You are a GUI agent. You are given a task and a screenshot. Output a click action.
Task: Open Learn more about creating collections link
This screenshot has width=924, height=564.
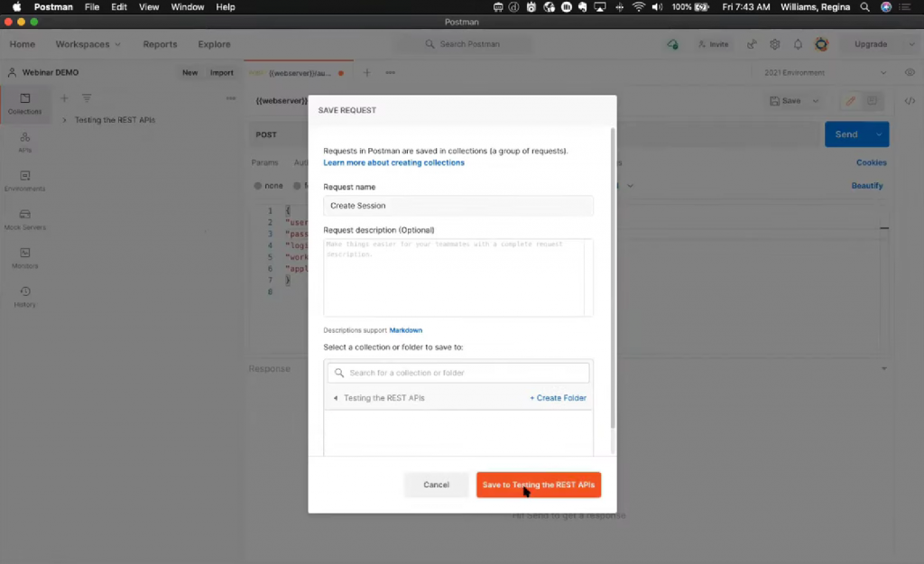(x=393, y=162)
